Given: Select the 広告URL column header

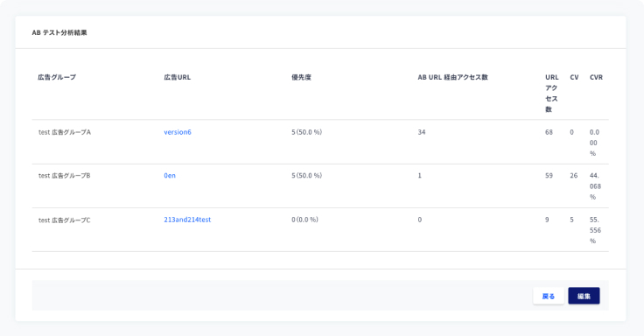Looking at the screenshot, I should [178, 77].
